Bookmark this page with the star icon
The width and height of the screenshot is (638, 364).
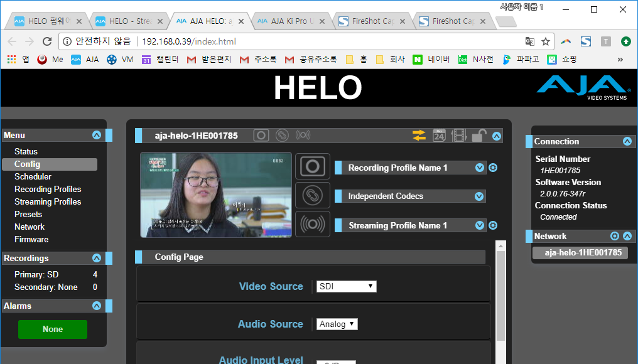click(x=545, y=41)
